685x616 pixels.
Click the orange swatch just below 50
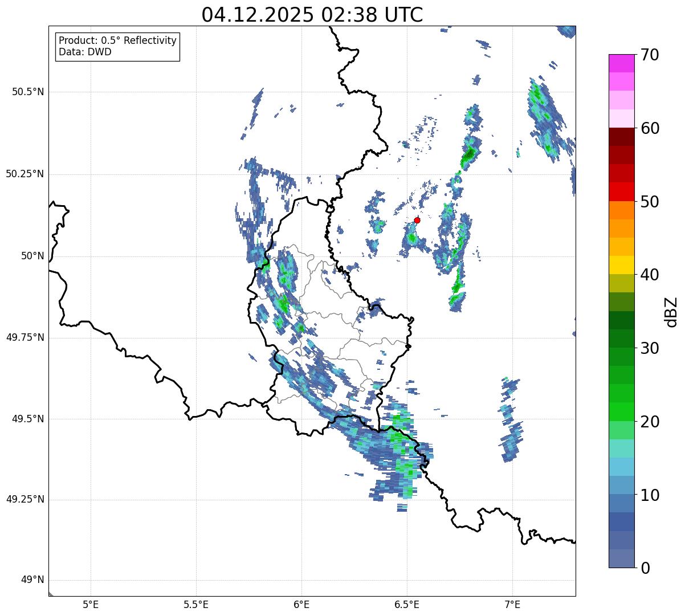(x=621, y=210)
